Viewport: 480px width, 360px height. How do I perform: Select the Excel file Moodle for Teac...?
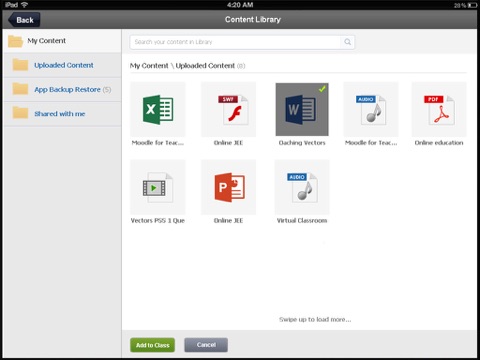(158, 109)
